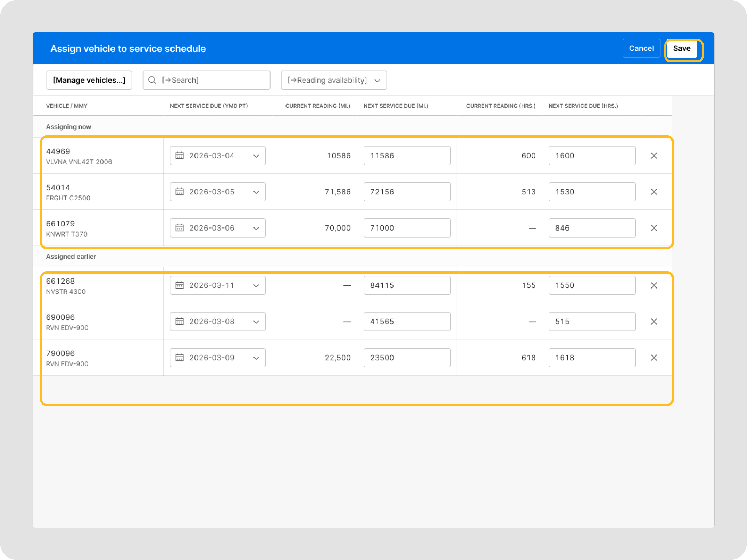This screenshot has width=747, height=560.
Task: Expand date dropdown showing 2026-03-09
Action: click(256, 358)
